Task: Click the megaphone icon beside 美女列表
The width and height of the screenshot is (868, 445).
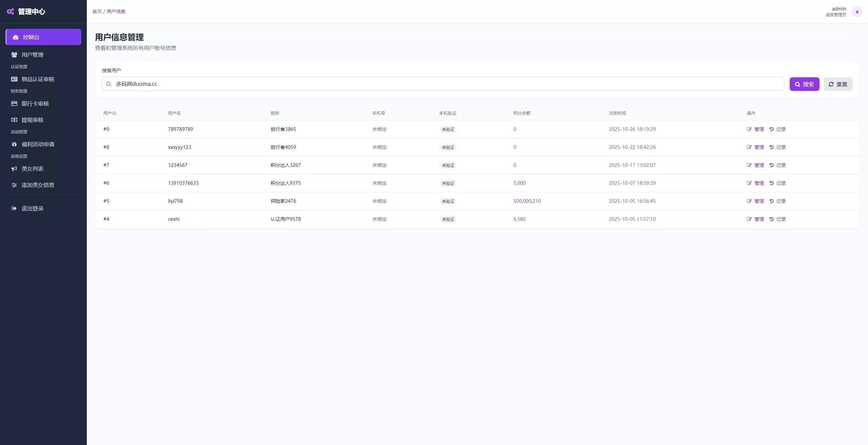Action: [x=14, y=169]
